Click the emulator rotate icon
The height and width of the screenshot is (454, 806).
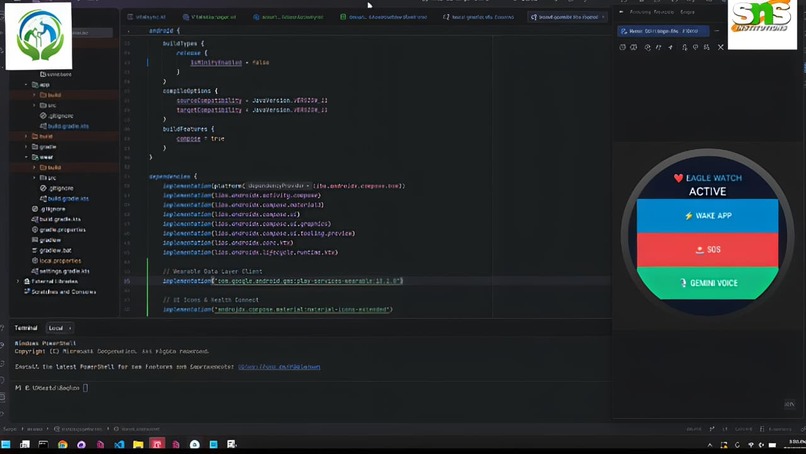click(x=647, y=47)
